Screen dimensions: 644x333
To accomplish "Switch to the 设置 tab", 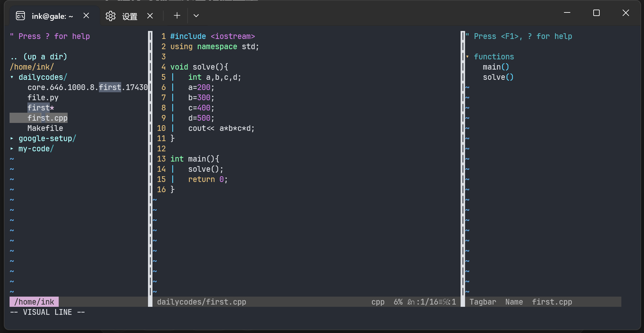I will point(130,16).
